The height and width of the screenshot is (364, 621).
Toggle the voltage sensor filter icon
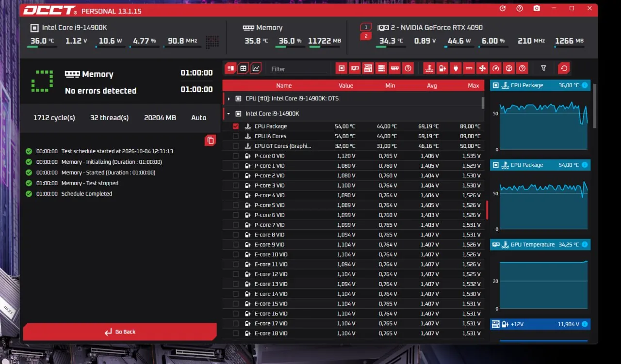tap(442, 68)
